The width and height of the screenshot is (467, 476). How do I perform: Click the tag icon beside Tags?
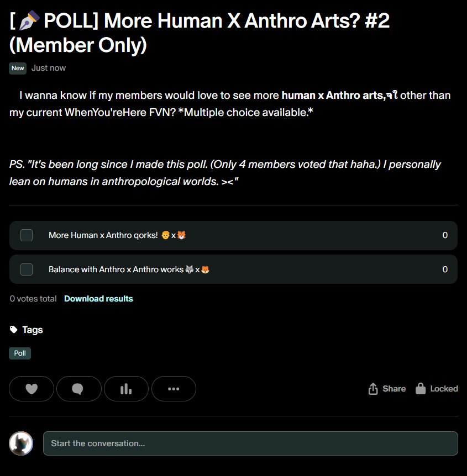pos(14,330)
